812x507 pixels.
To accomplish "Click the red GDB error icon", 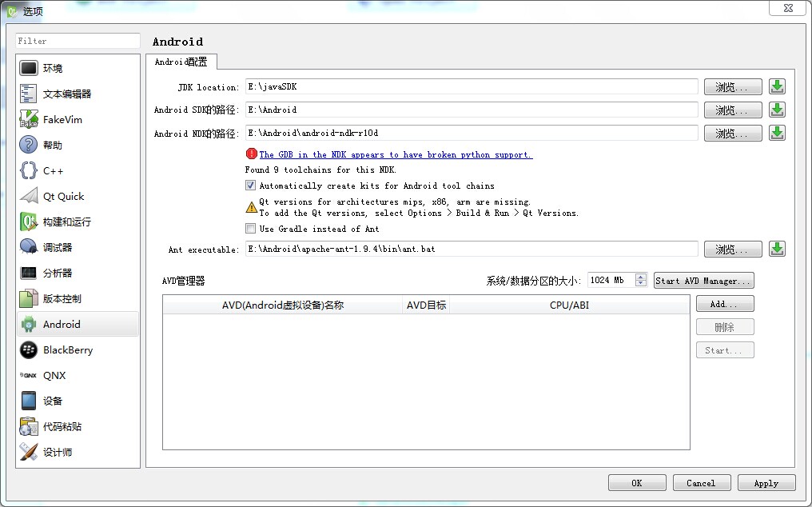I will [x=252, y=154].
